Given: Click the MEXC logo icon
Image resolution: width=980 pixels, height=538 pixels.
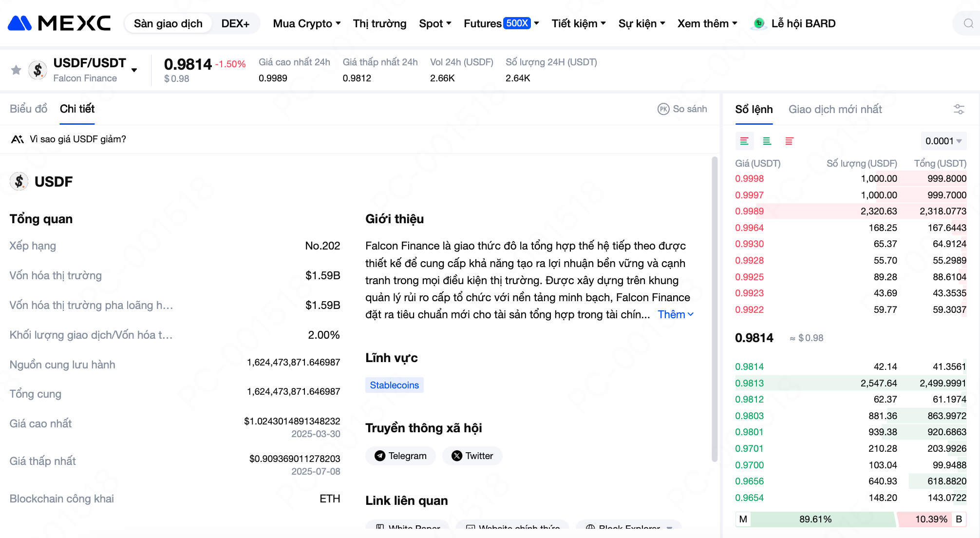Looking at the screenshot, I should tap(20, 23).
